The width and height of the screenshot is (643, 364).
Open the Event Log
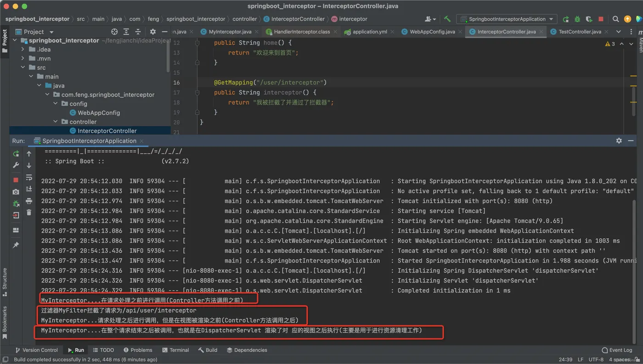tap(617, 350)
